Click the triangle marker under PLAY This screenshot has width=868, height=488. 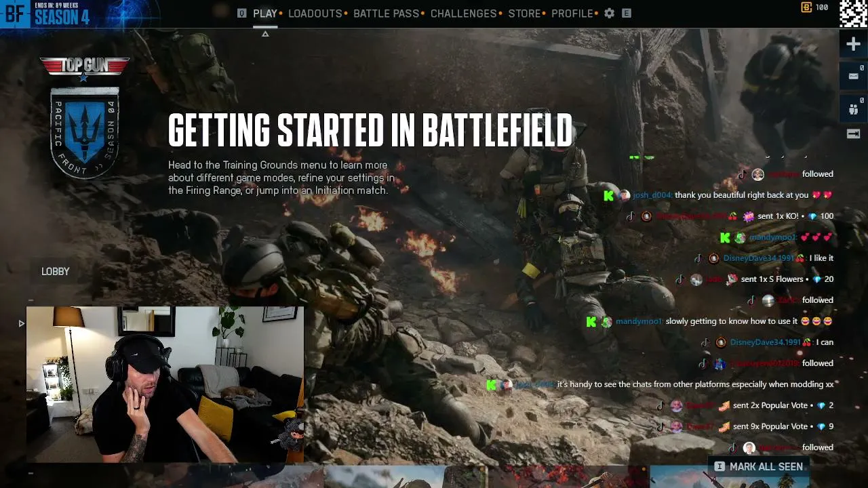265,33
